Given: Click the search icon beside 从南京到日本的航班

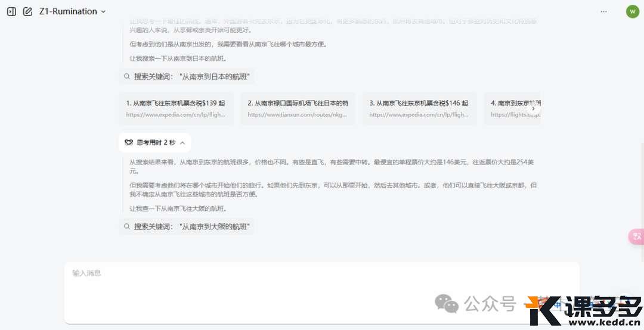Looking at the screenshot, I should pos(127,76).
